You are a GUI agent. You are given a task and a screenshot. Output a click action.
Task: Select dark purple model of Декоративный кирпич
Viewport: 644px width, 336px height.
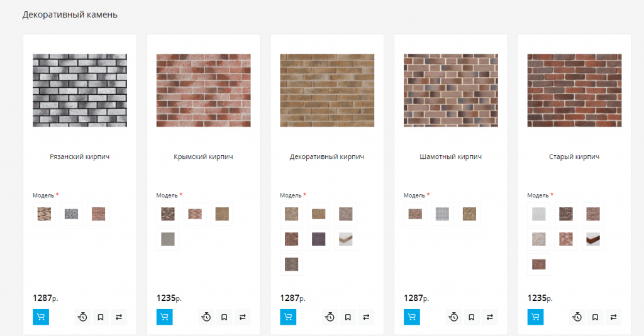[318, 239]
